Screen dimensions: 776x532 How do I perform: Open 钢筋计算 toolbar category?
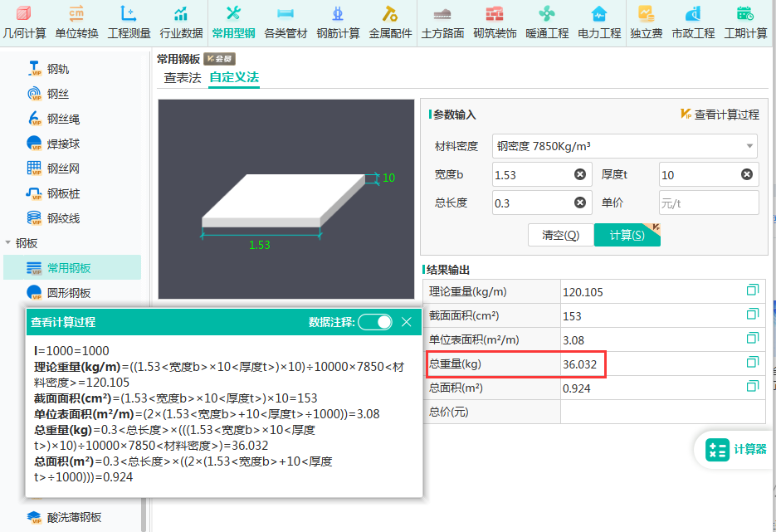click(338, 22)
